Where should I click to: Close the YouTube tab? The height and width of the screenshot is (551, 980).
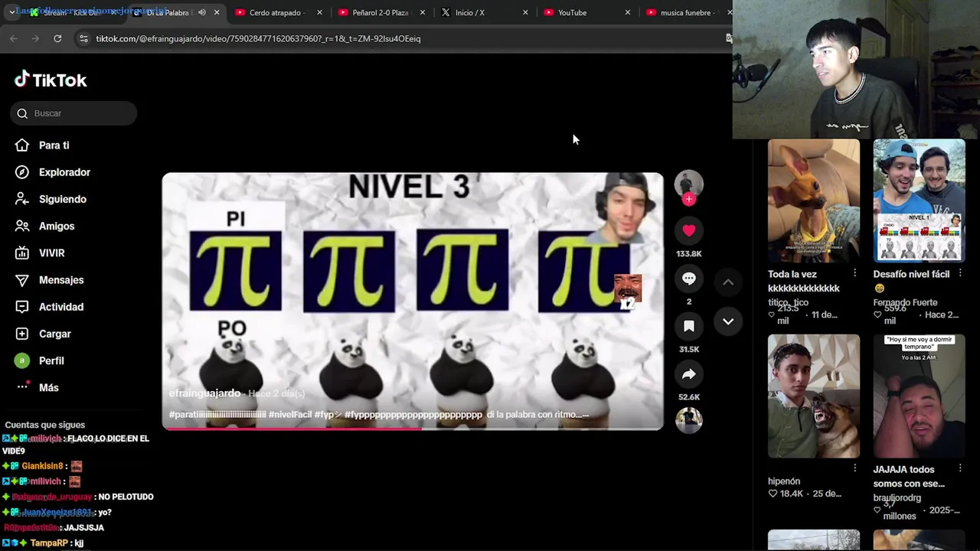coord(628,12)
